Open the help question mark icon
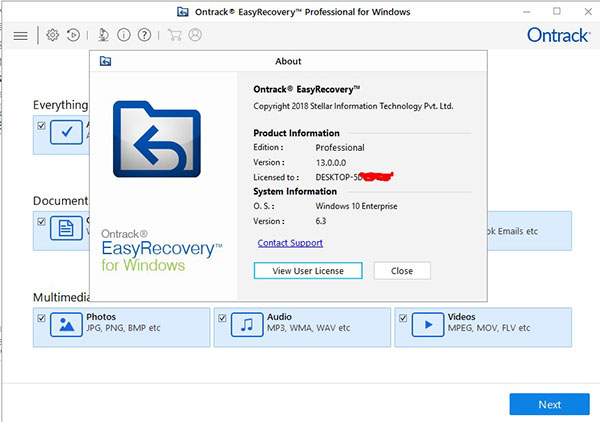 pyautogui.click(x=144, y=35)
